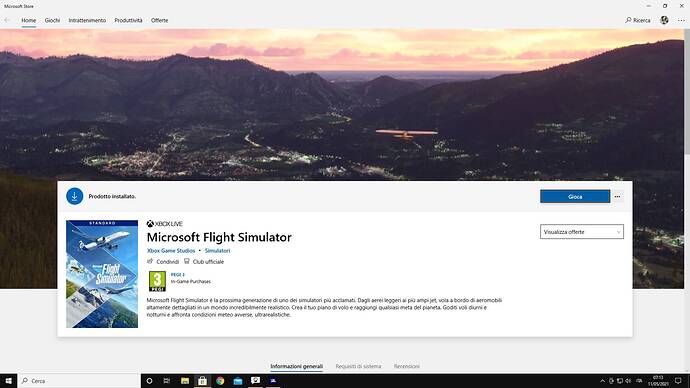Show hidden system tray icons
Screen dimensions: 690x388
602,381
